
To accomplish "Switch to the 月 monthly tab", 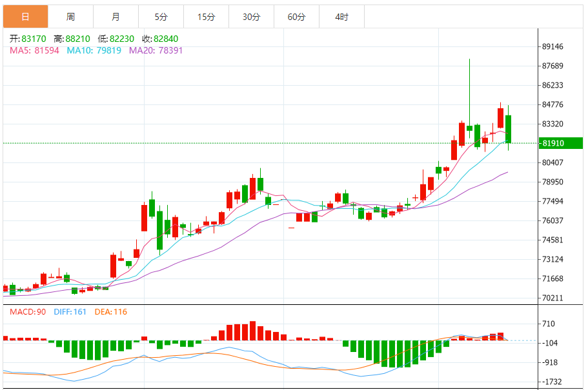I will (116, 17).
